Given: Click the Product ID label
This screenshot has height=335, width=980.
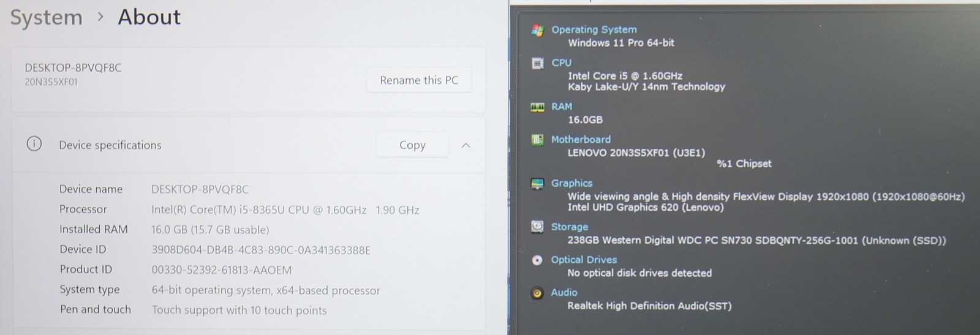Looking at the screenshot, I should [x=86, y=269].
